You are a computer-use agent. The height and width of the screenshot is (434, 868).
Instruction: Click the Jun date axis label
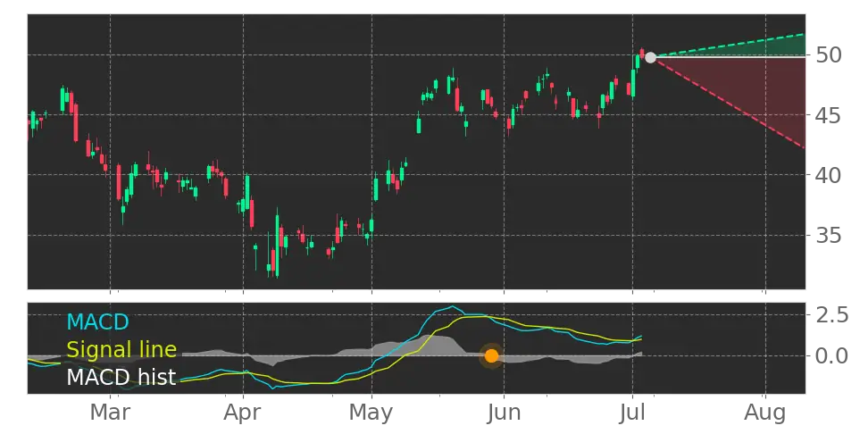[504, 413]
